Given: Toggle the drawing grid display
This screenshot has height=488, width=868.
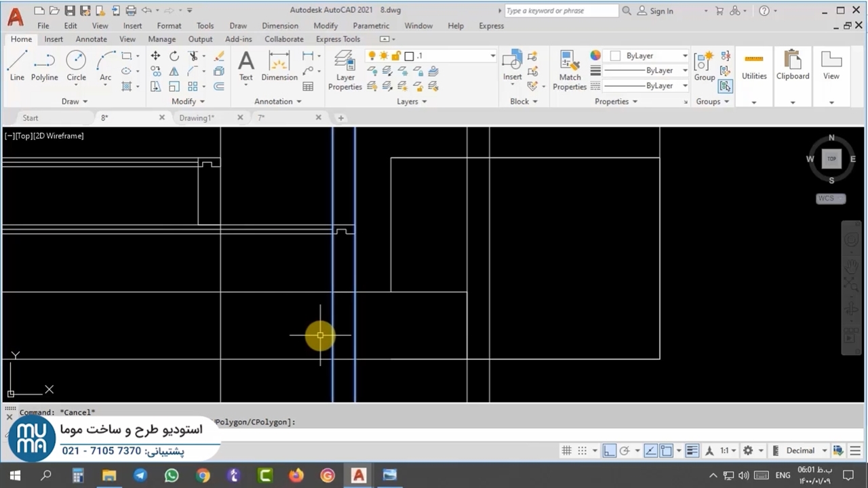Looking at the screenshot, I should point(566,451).
